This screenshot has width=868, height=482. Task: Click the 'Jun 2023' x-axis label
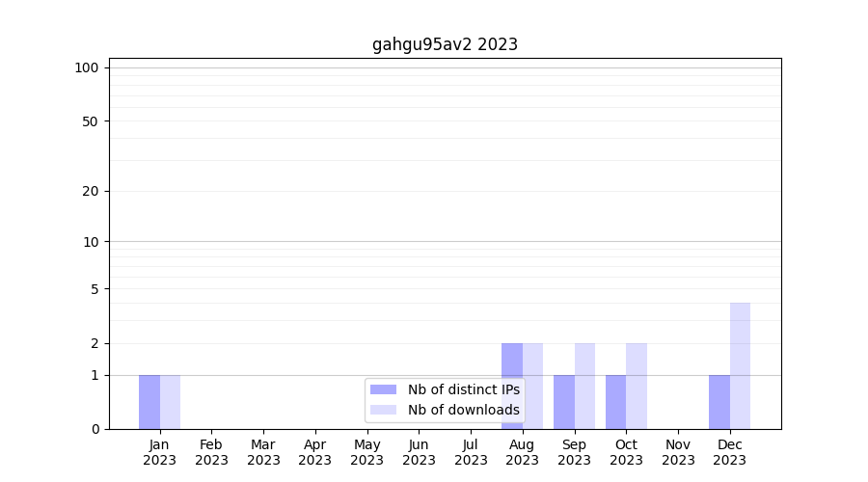pyautogui.click(x=419, y=452)
